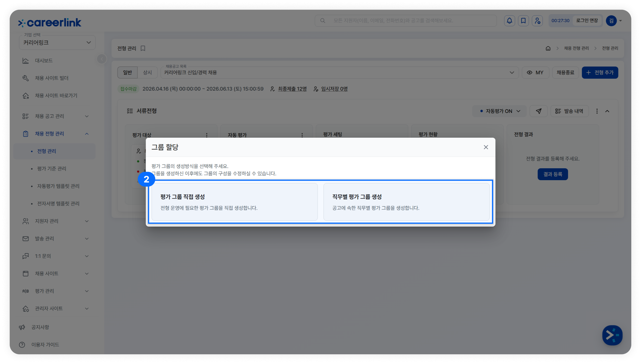Image resolution: width=641 pixels, height=364 pixels.
Task: Go to home via breadcrumb house icon
Action: 548,48
